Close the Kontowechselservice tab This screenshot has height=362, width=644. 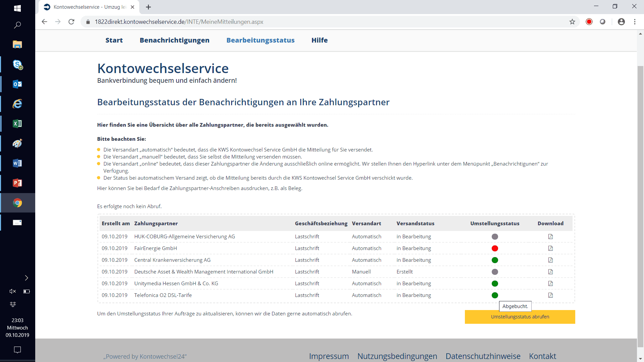click(132, 7)
